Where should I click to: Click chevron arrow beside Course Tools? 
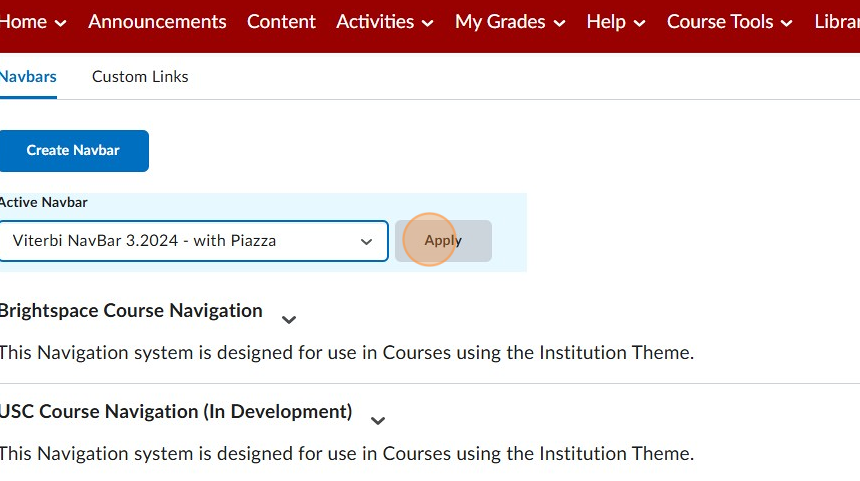click(787, 23)
